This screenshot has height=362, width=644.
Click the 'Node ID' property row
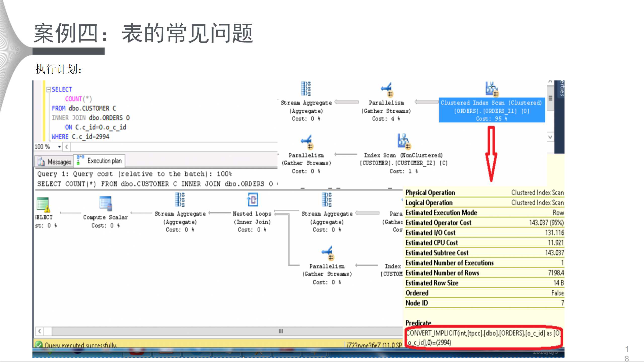click(x=485, y=303)
